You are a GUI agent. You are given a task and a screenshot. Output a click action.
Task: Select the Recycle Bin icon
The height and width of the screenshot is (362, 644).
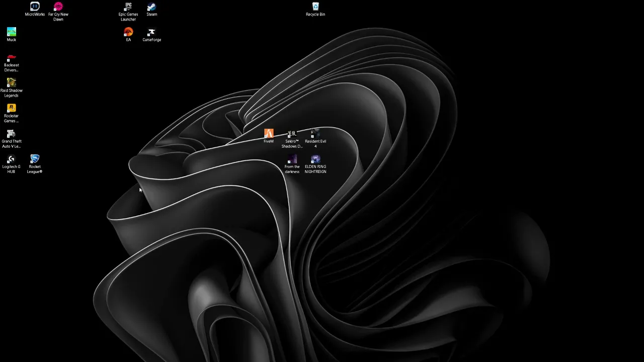315,10
